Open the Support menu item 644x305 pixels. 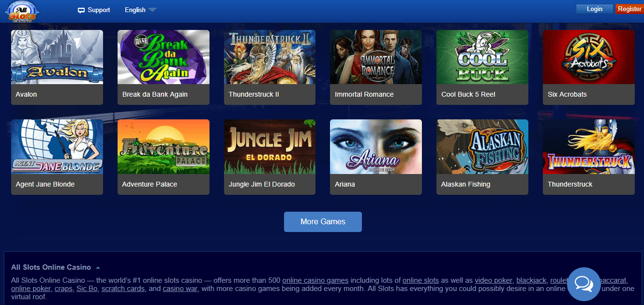click(x=94, y=10)
